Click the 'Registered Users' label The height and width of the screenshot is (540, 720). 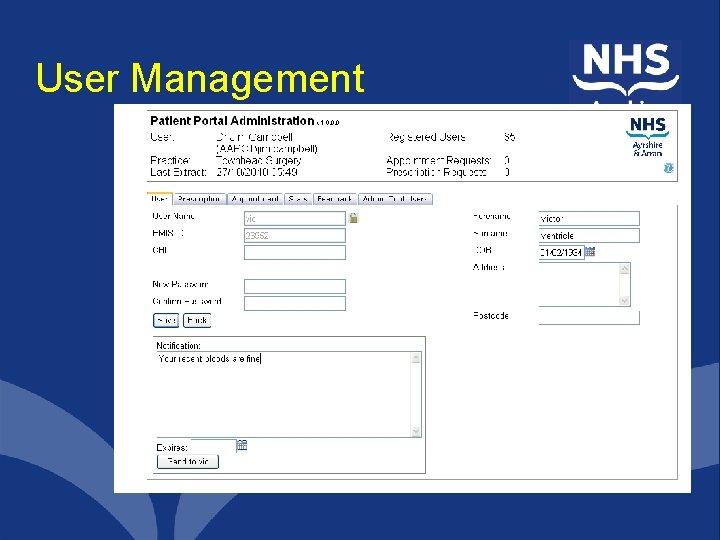pyautogui.click(x=427, y=137)
